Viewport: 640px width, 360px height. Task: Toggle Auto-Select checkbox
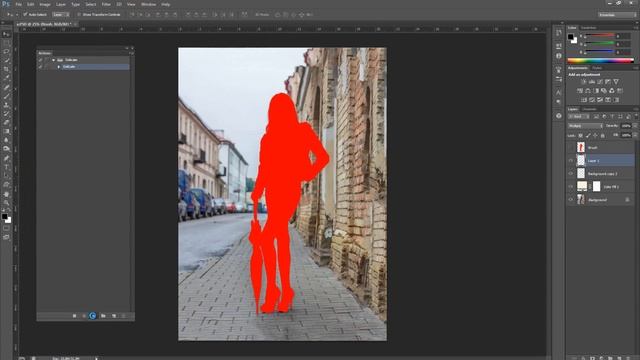pyautogui.click(x=25, y=15)
